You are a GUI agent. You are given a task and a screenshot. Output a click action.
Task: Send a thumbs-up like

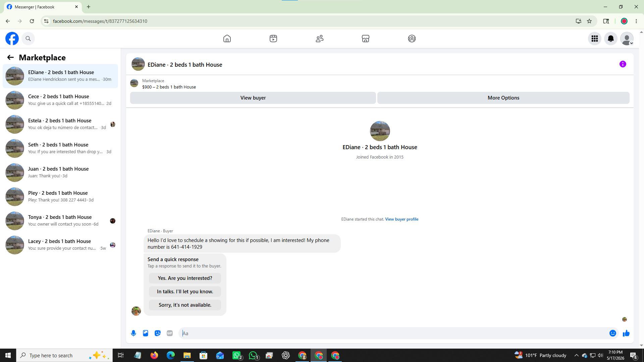[x=626, y=333]
